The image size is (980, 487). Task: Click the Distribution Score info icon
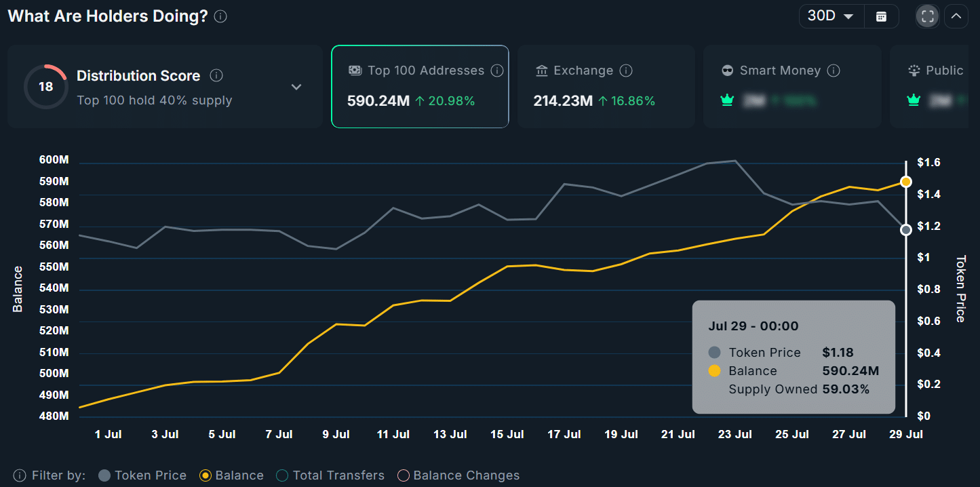tap(216, 75)
